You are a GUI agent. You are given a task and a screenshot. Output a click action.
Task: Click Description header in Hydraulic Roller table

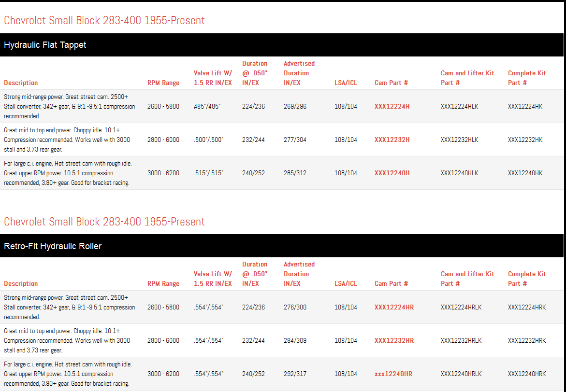(x=21, y=283)
